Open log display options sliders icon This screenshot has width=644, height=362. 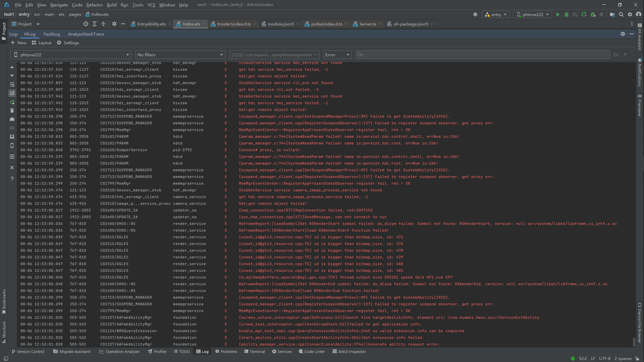pyautogui.click(x=12, y=157)
